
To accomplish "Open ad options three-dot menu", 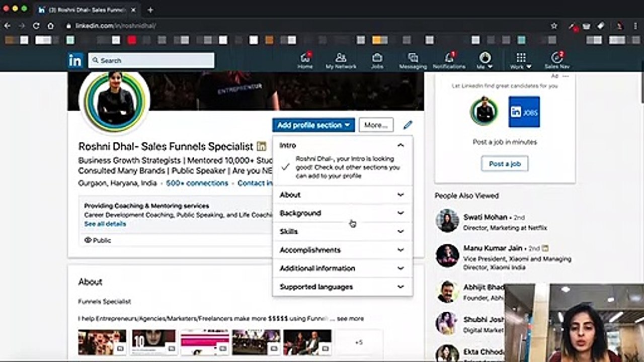I will (566, 76).
